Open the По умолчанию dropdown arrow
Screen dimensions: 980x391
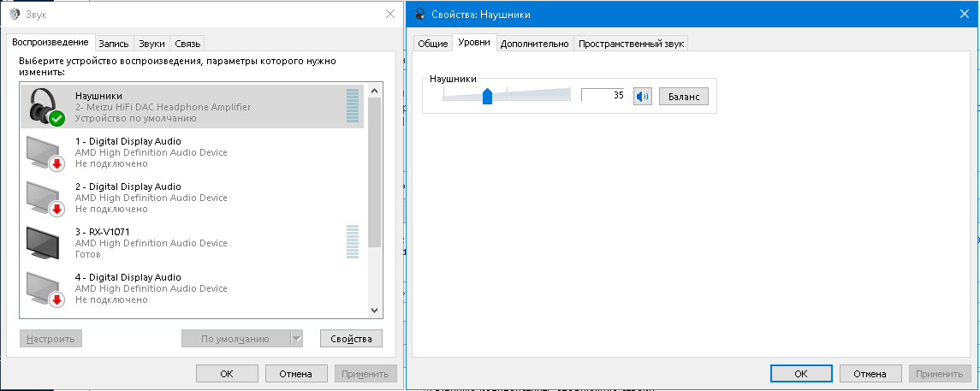click(297, 339)
